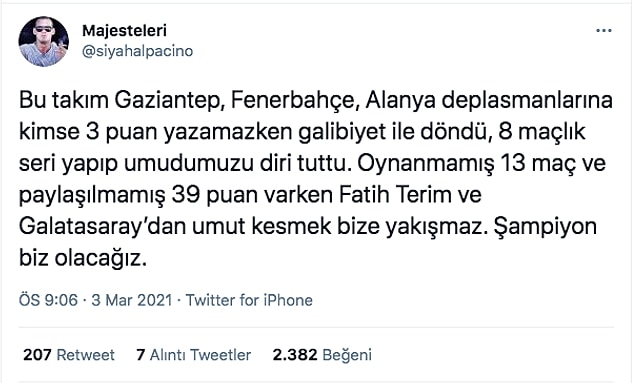View the 2.382 Beğeni list
The height and width of the screenshot is (383, 635).
point(322,355)
